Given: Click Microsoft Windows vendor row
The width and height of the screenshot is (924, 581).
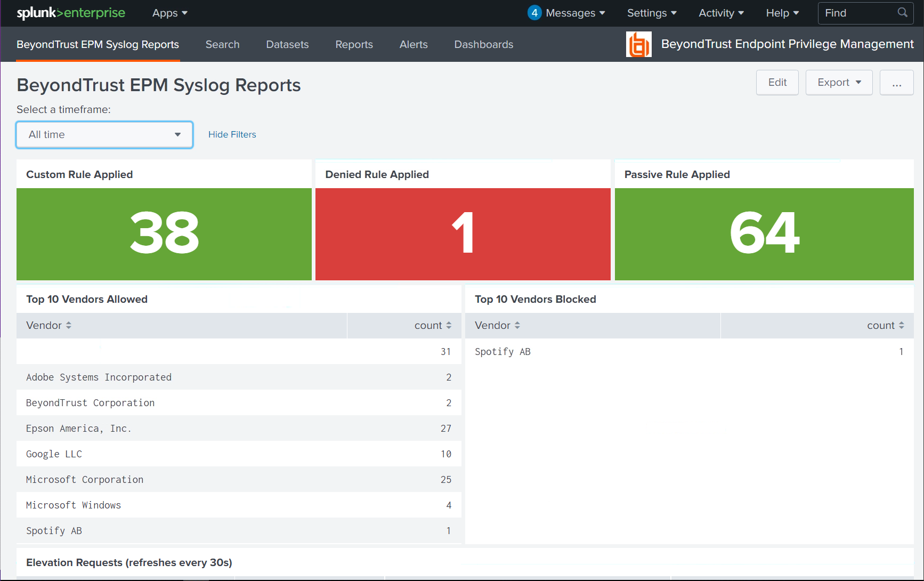Looking at the screenshot, I should pyautogui.click(x=239, y=505).
